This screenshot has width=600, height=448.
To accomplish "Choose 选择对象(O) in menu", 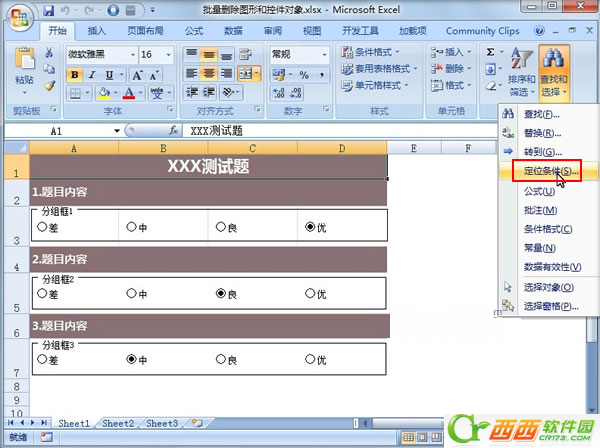I will tap(549, 287).
